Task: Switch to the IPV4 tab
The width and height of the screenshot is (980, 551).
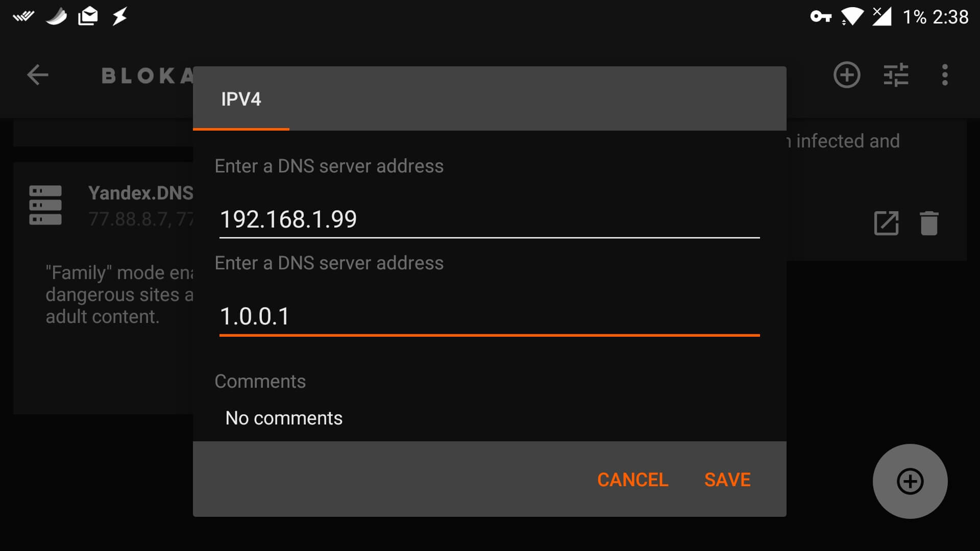Action: coord(241,100)
